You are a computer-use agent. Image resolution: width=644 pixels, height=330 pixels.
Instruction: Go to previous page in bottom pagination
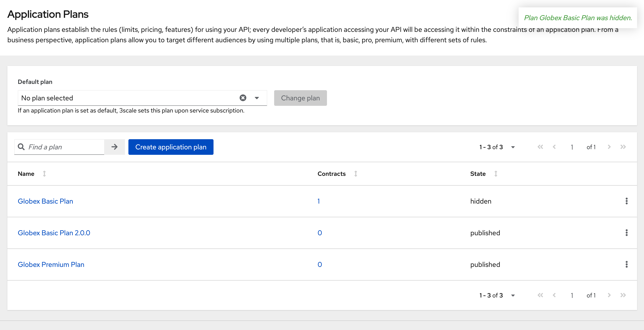coord(554,295)
